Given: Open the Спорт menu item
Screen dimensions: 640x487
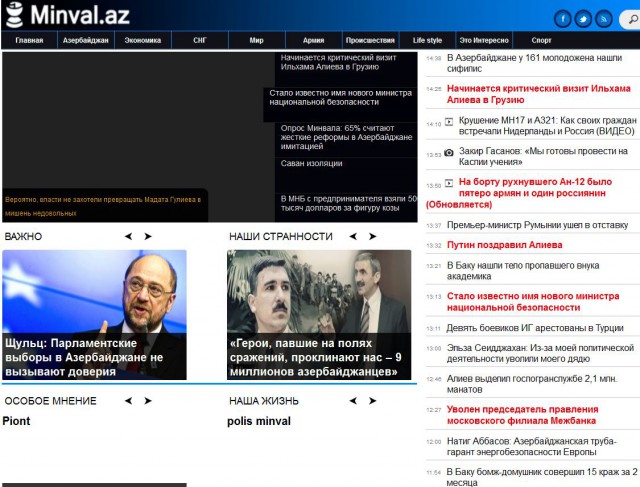Looking at the screenshot, I should tap(541, 40).
